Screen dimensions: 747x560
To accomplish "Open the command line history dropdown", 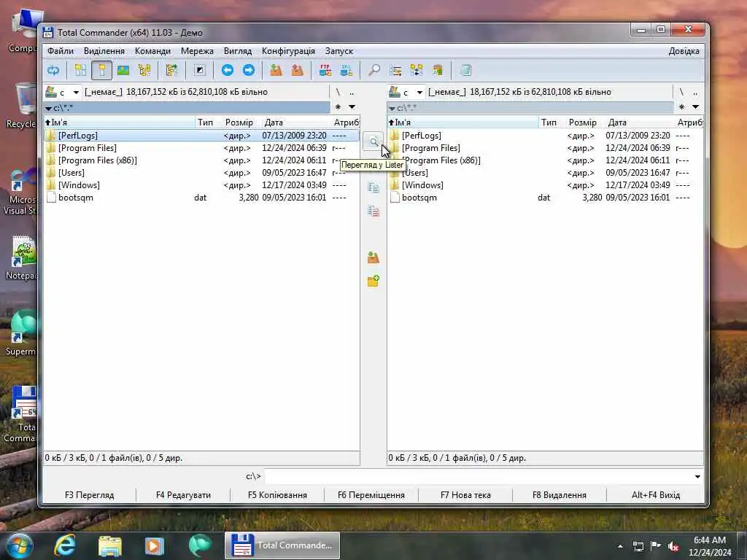I will 697,477.
